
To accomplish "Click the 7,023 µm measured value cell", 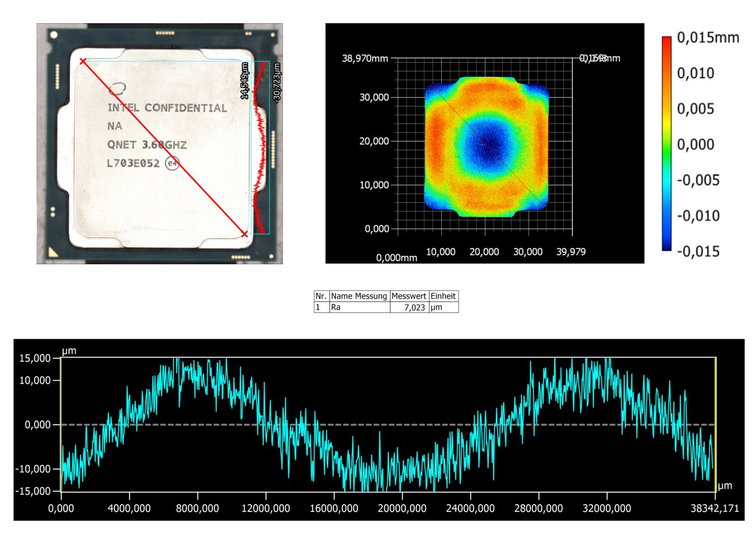I will point(414,306).
